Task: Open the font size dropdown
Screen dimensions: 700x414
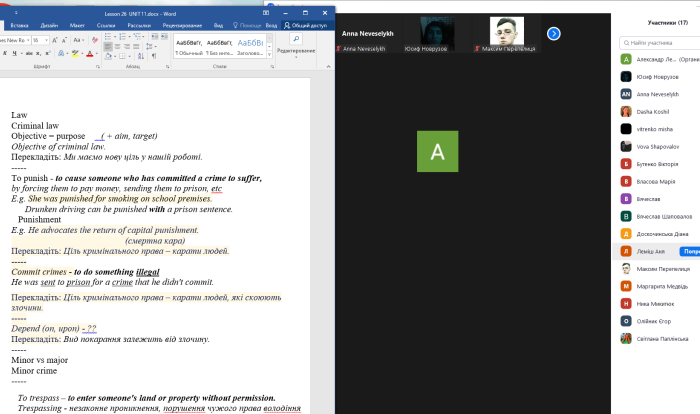Action: pyautogui.click(x=47, y=40)
